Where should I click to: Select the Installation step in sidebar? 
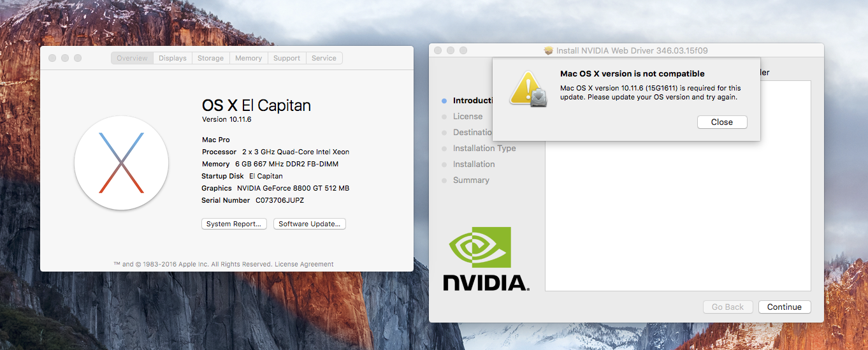474,164
